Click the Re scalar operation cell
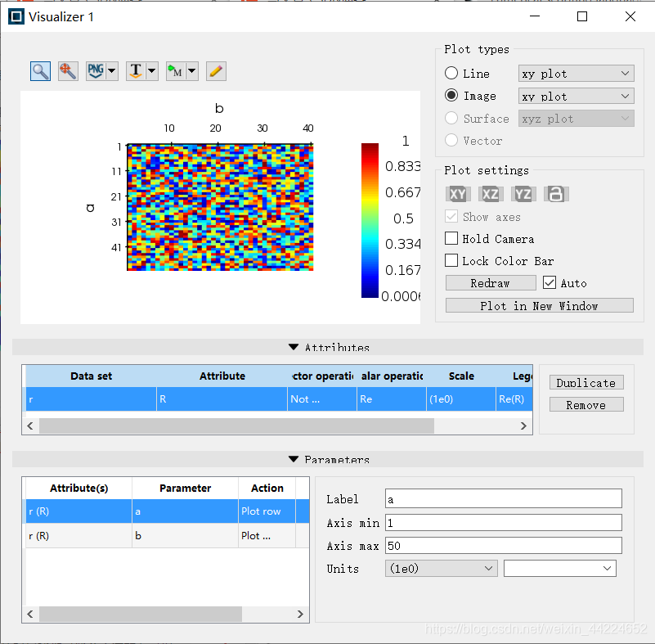 (392, 399)
